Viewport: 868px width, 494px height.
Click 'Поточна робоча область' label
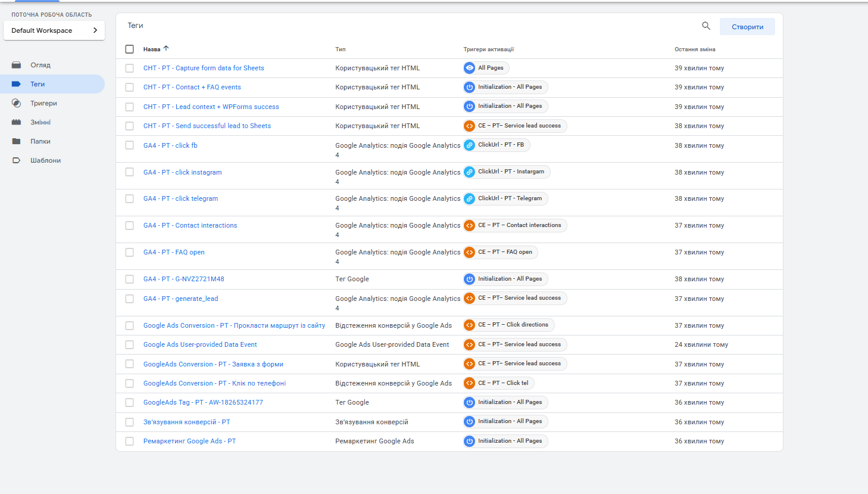[x=52, y=14]
